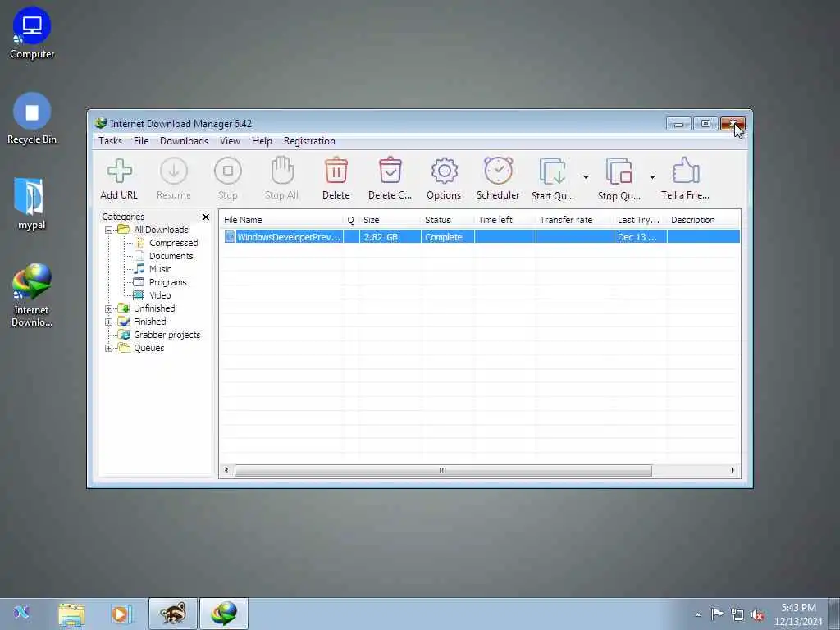This screenshot has height=630, width=840.
Task: Click the Stop Queue icon
Action: (619, 171)
